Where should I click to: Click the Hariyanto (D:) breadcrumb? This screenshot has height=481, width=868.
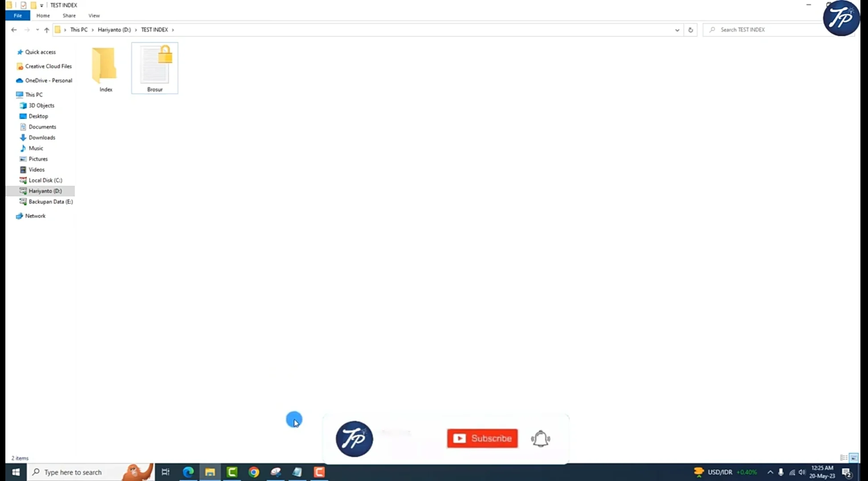114,30
